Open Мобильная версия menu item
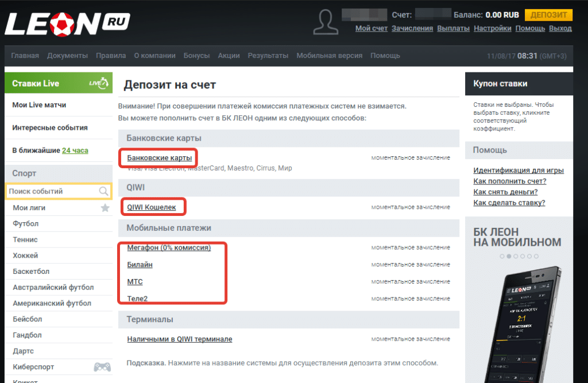The image size is (588, 383). pos(330,56)
